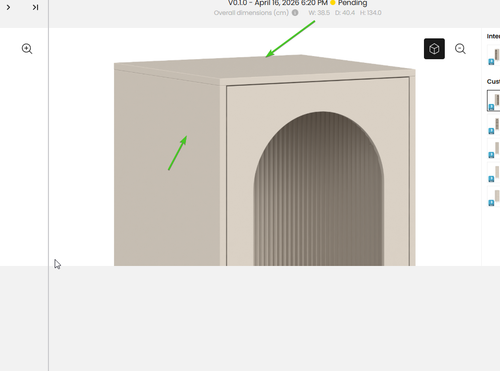The width and height of the screenshot is (500, 371).
Task: Click the info icon beside Overall dimensions
Action: pyautogui.click(x=295, y=13)
